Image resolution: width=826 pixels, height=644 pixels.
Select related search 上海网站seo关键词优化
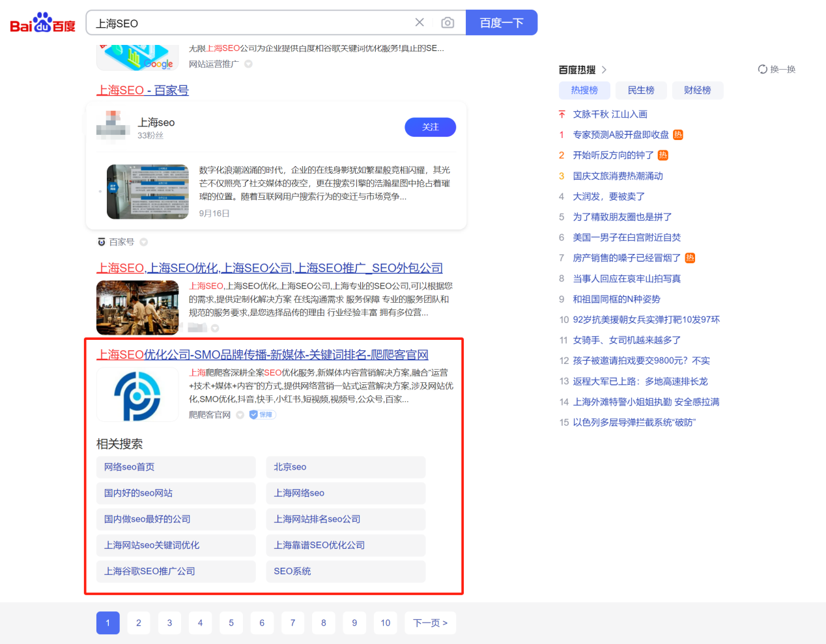coord(176,545)
